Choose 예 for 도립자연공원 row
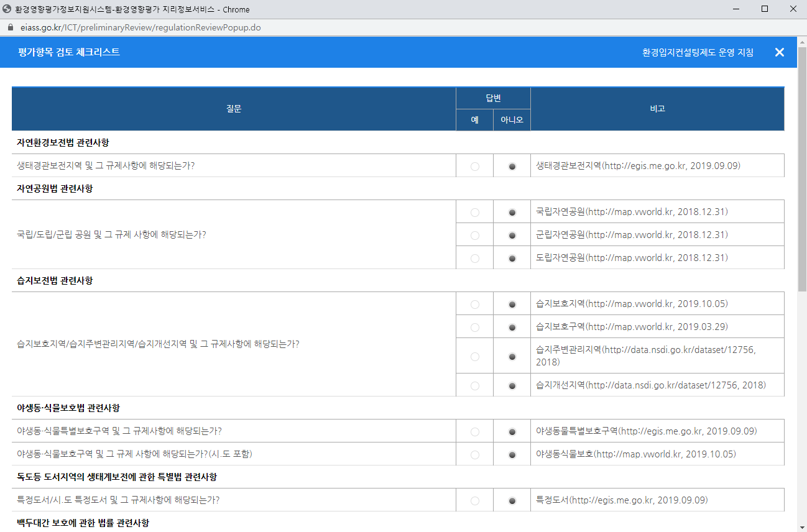 click(x=475, y=259)
